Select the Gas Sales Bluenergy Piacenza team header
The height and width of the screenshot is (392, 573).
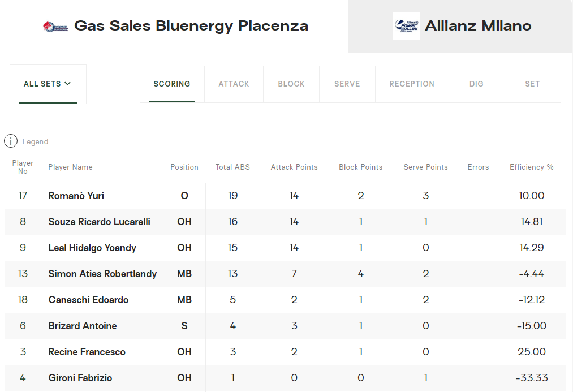pyautogui.click(x=174, y=27)
